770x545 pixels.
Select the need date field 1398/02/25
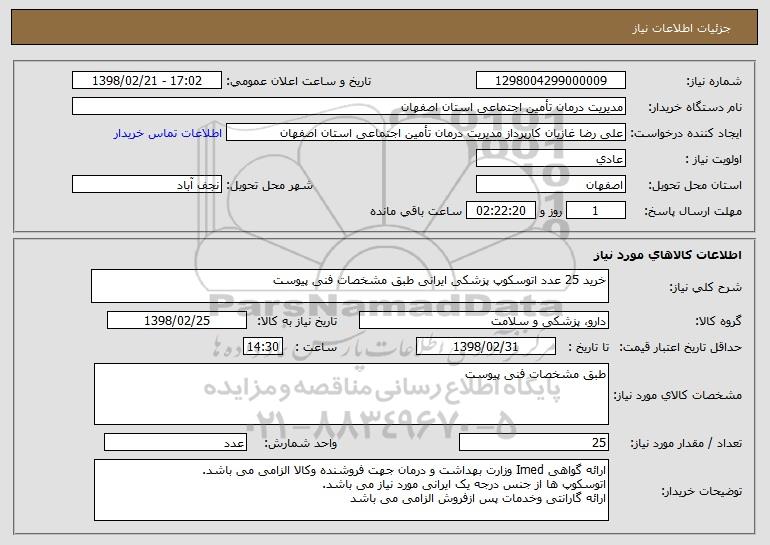pyautogui.click(x=177, y=320)
